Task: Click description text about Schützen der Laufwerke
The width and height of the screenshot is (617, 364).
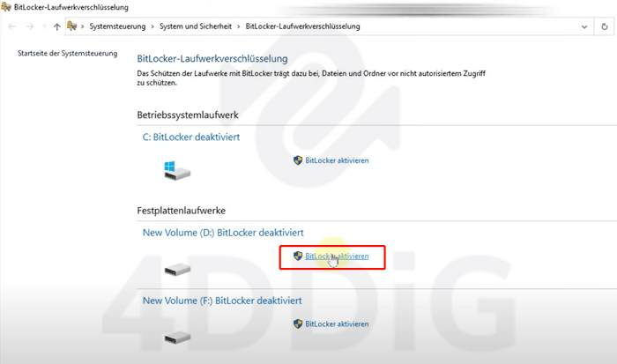Action: (x=311, y=78)
